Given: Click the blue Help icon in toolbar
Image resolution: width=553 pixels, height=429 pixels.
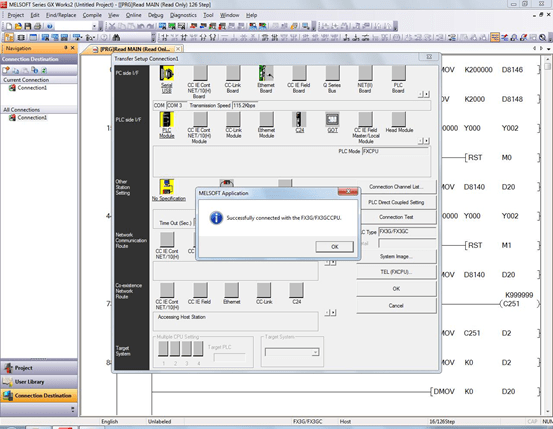Looking at the screenshot, I should pyautogui.click(x=49, y=26).
